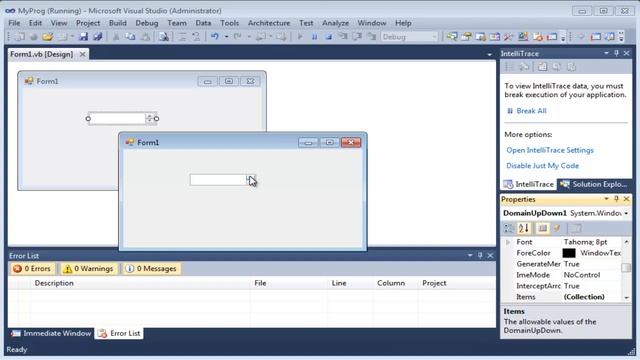
Task: Click the Paste icon in the toolbar
Action: coord(145,37)
